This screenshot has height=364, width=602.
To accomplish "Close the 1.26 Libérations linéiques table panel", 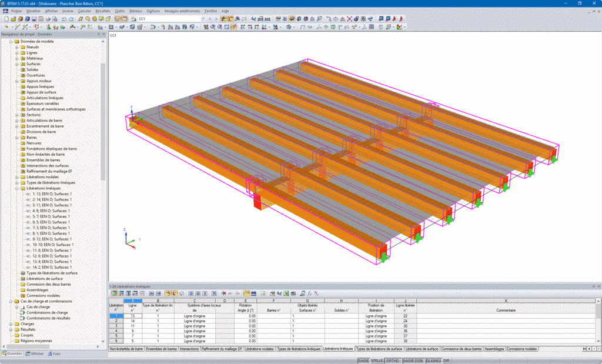I will coord(598,286).
